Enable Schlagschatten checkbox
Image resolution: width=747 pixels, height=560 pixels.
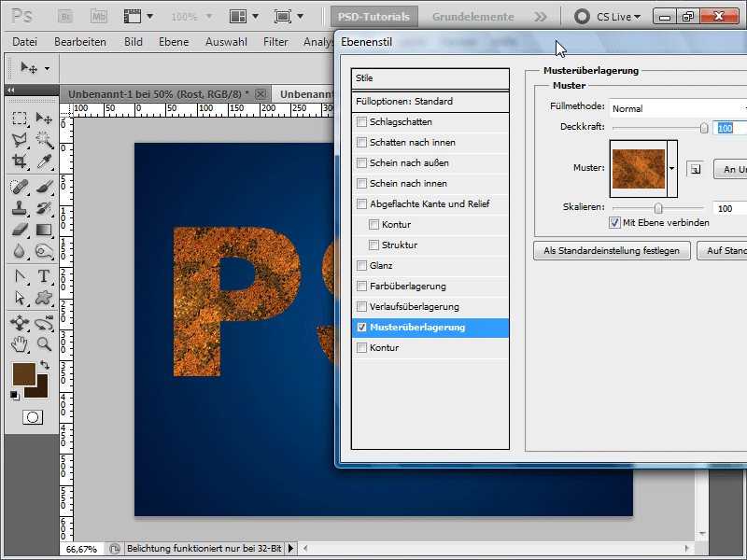(361, 122)
